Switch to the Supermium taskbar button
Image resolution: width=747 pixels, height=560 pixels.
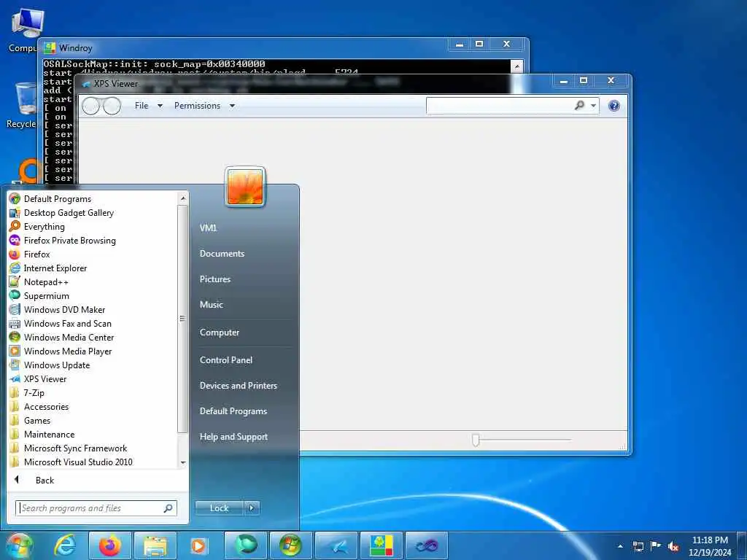[246, 545]
